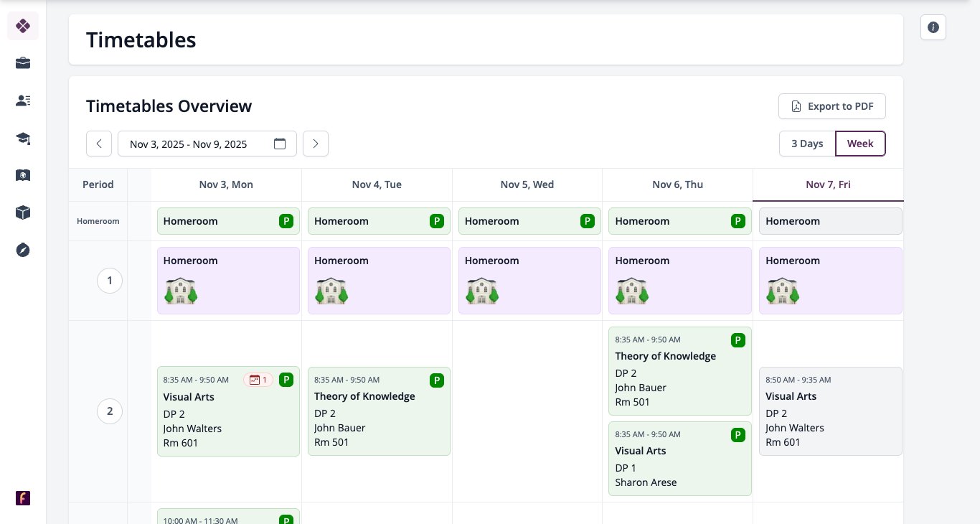Go to the previous week arrow
The image size is (980, 524).
point(99,144)
